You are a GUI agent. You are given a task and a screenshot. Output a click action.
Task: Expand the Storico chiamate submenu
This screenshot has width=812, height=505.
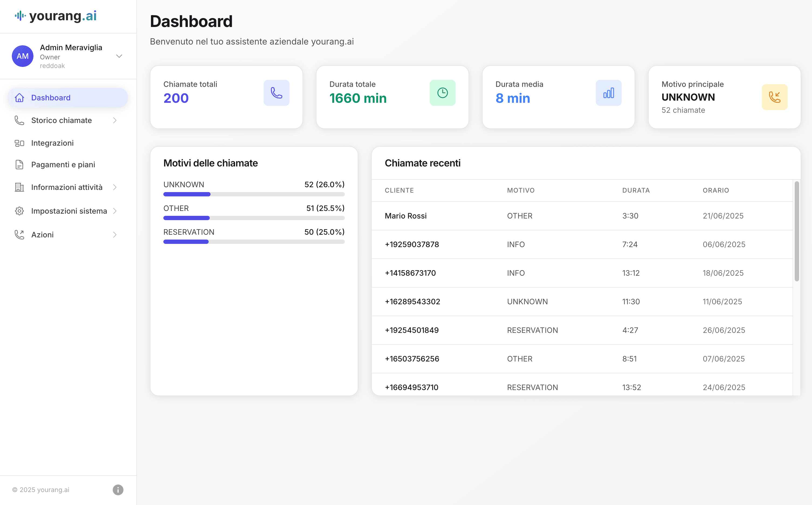point(115,120)
